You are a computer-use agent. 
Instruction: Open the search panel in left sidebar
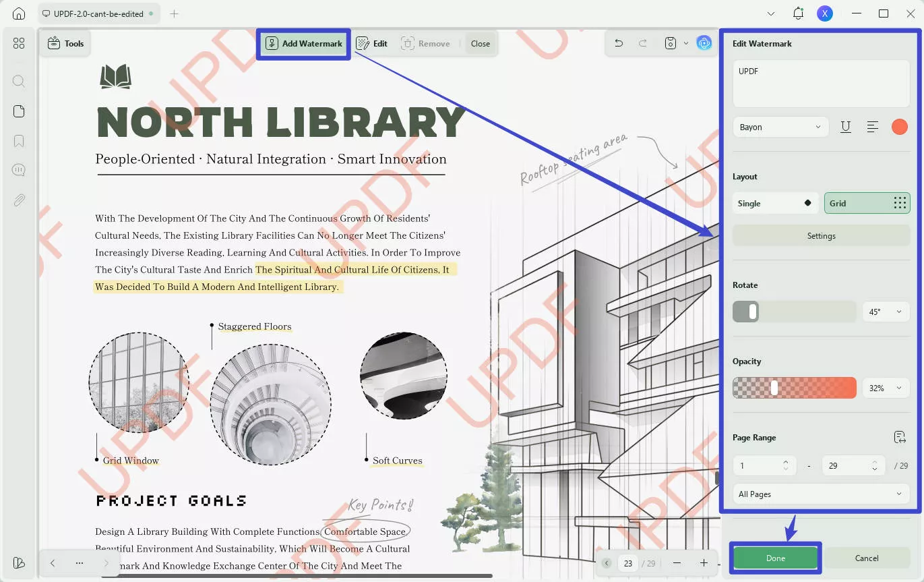click(x=19, y=81)
